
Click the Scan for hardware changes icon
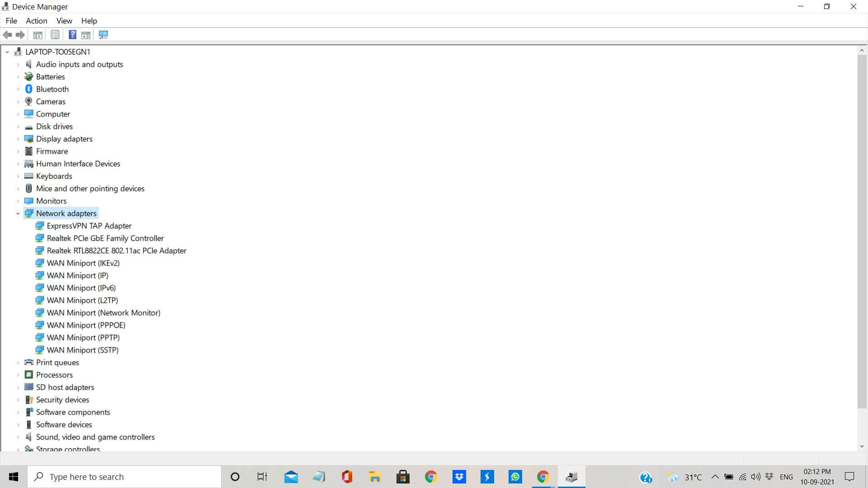pyautogui.click(x=104, y=35)
